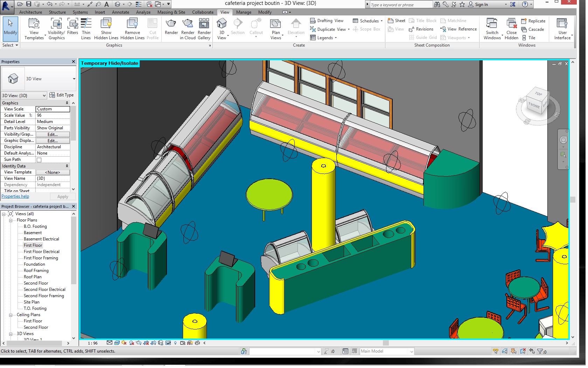Screen dimensions: 588x368
Task: Toggle Select Elements by Face icon
Action: pos(523,351)
